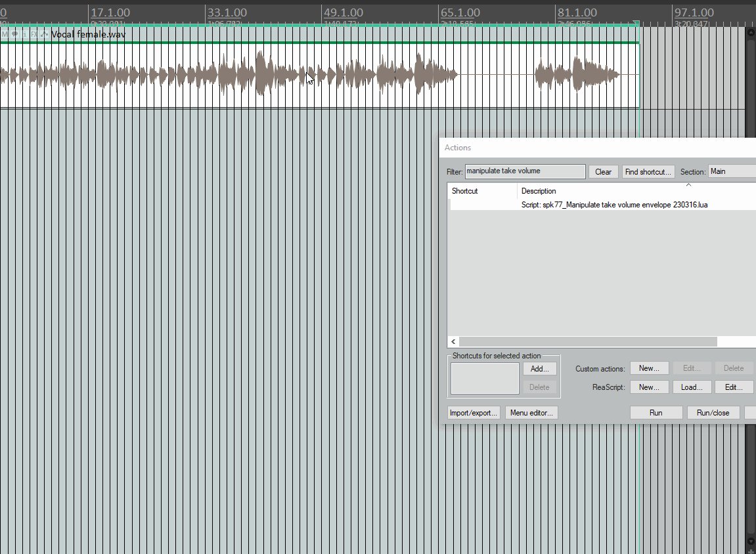Open the Section dropdown showing Main
This screenshot has height=554, width=756.
(x=732, y=171)
